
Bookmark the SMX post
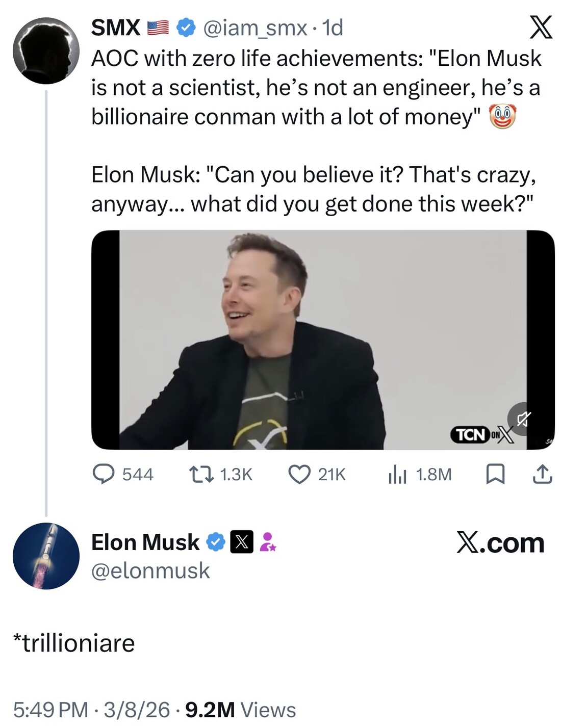[495, 474]
